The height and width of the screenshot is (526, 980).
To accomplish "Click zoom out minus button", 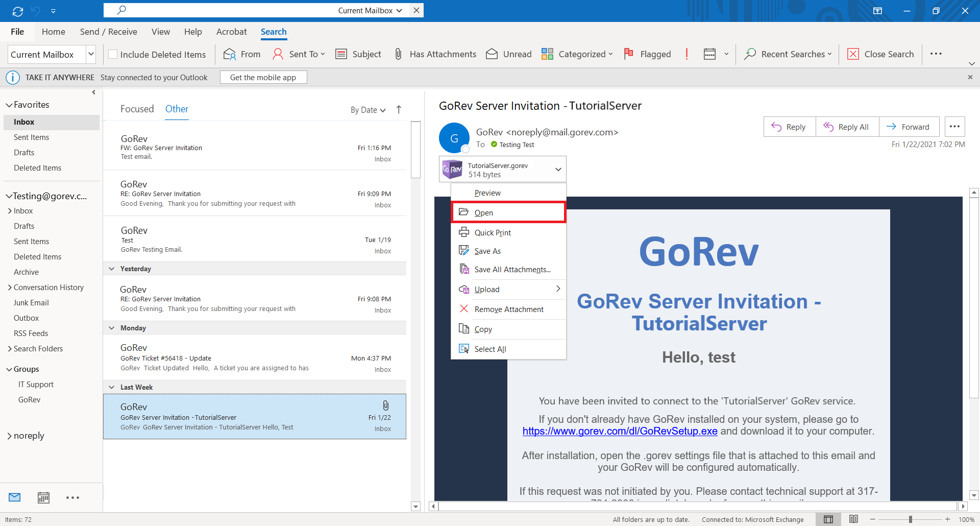I will coord(872,519).
